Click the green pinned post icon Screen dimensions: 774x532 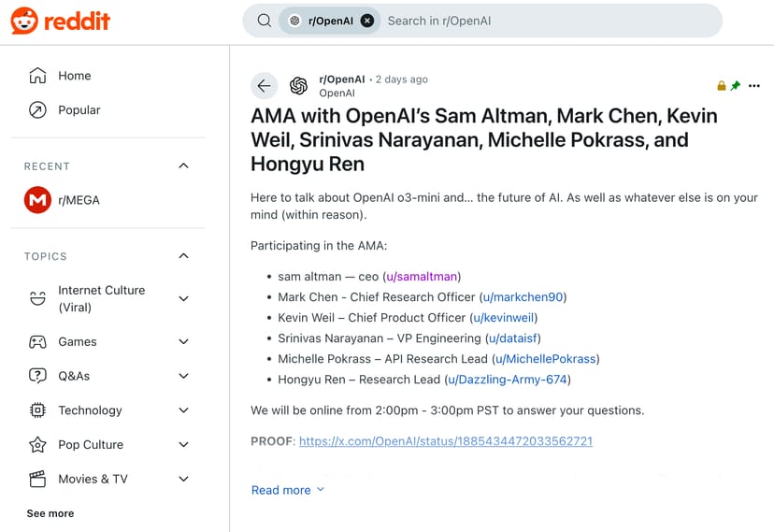click(736, 86)
